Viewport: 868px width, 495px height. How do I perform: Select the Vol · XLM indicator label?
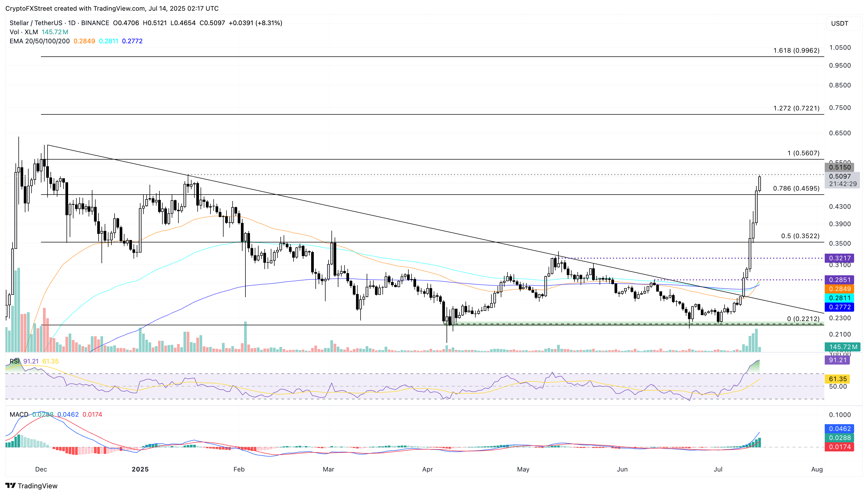pos(24,32)
